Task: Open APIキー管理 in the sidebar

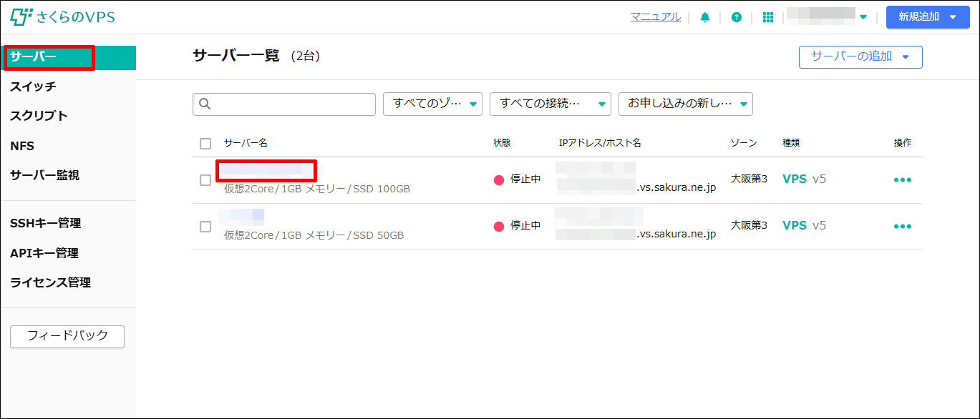Action: 44,253
